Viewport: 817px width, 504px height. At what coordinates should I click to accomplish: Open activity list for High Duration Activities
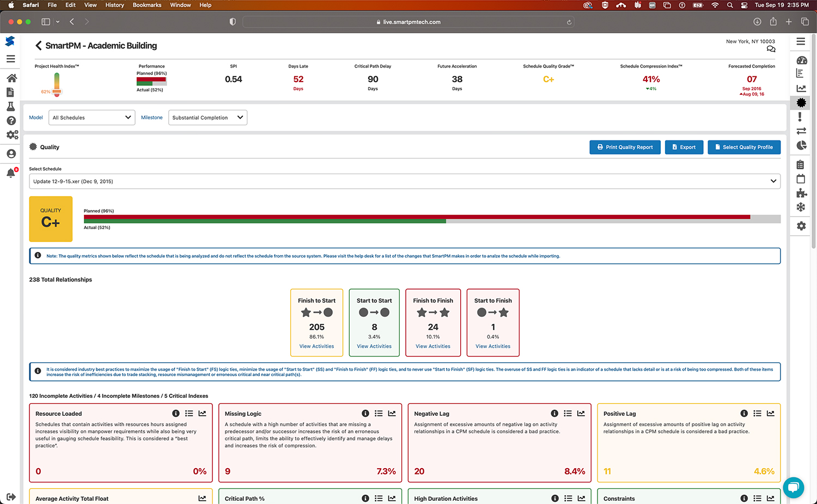point(568,499)
